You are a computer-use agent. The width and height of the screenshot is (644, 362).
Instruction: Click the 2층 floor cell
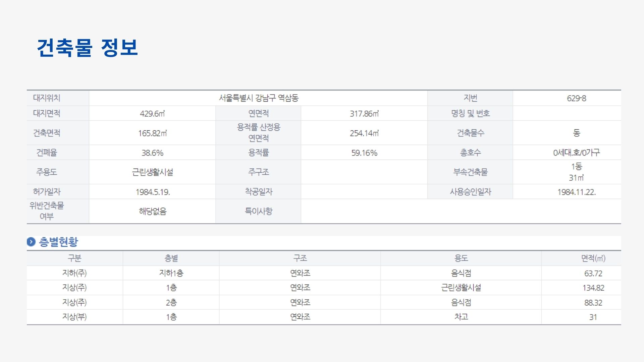[x=171, y=302]
